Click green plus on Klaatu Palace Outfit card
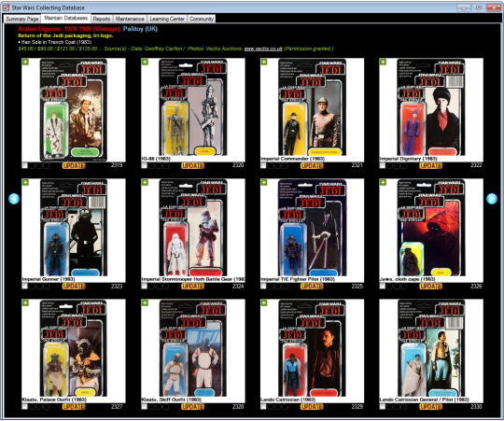Screen dimensions: 504x421 tap(25, 302)
